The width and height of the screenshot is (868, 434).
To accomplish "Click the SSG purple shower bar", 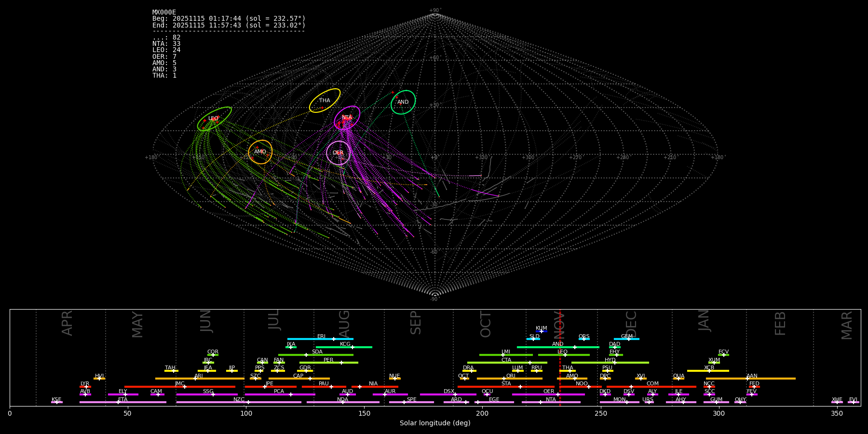I will (207, 394).
